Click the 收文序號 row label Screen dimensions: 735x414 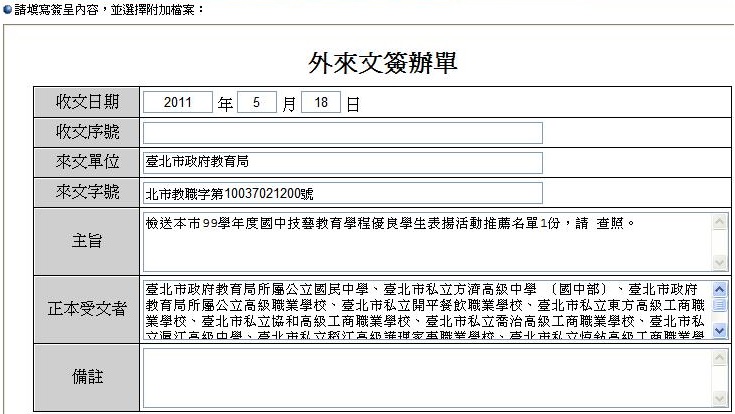(87, 132)
